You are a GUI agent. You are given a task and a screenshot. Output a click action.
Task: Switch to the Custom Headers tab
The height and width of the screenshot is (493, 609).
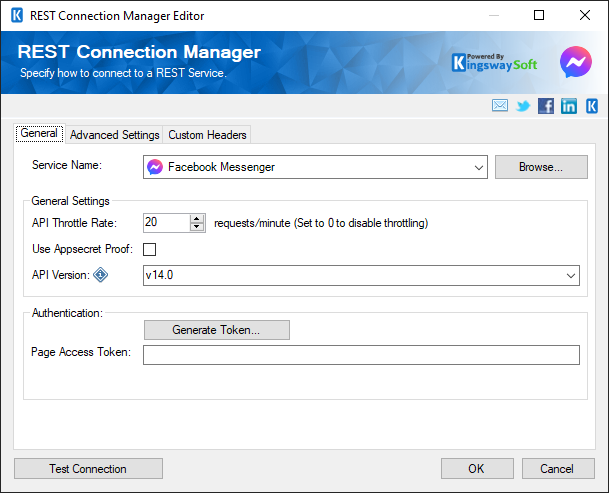tap(207, 135)
